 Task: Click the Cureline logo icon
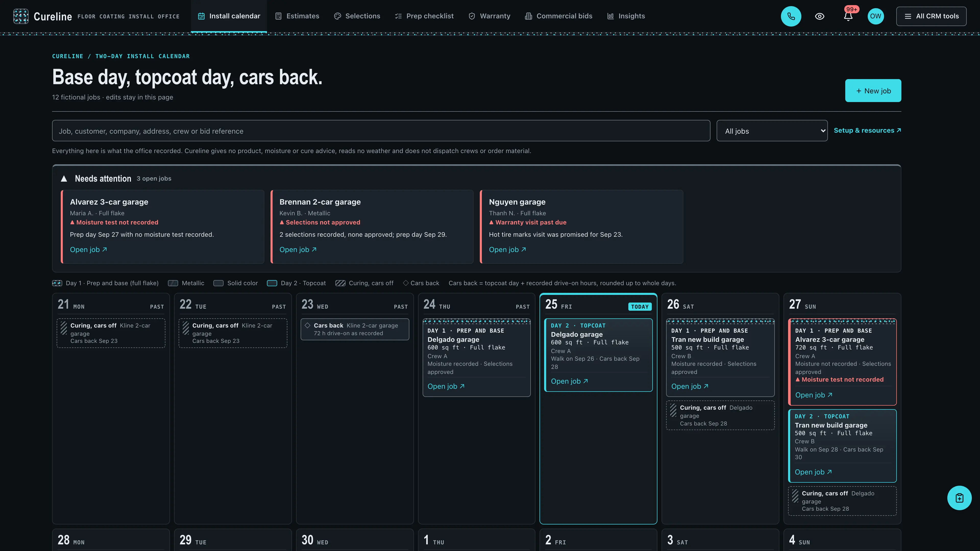pos(20,16)
